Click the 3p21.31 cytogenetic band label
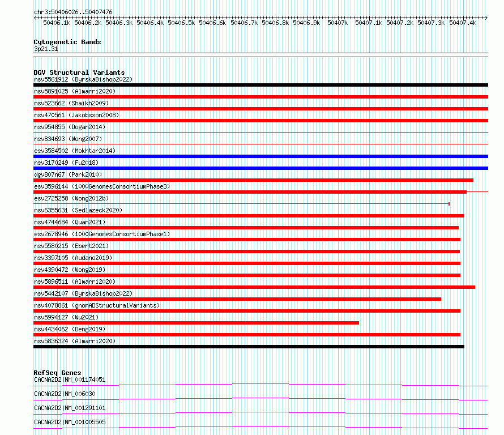The width and height of the screenshot is (504, 435). 46,49
